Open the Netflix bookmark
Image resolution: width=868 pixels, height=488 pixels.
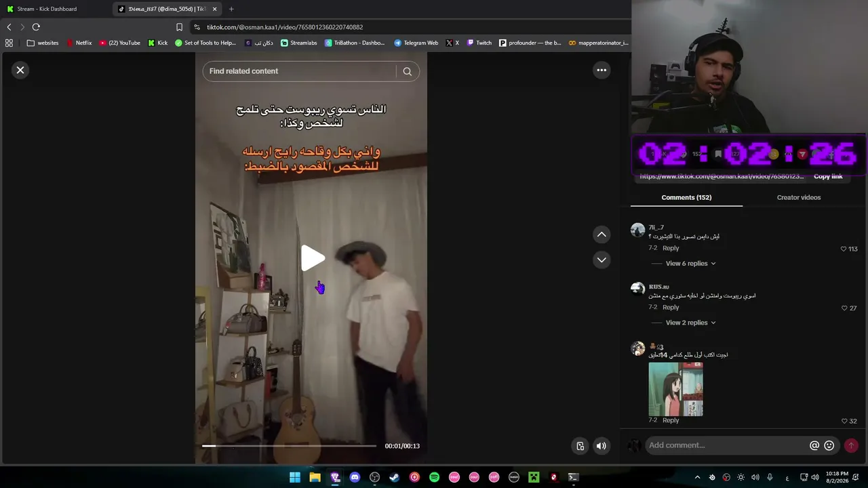tap(79, 43)
